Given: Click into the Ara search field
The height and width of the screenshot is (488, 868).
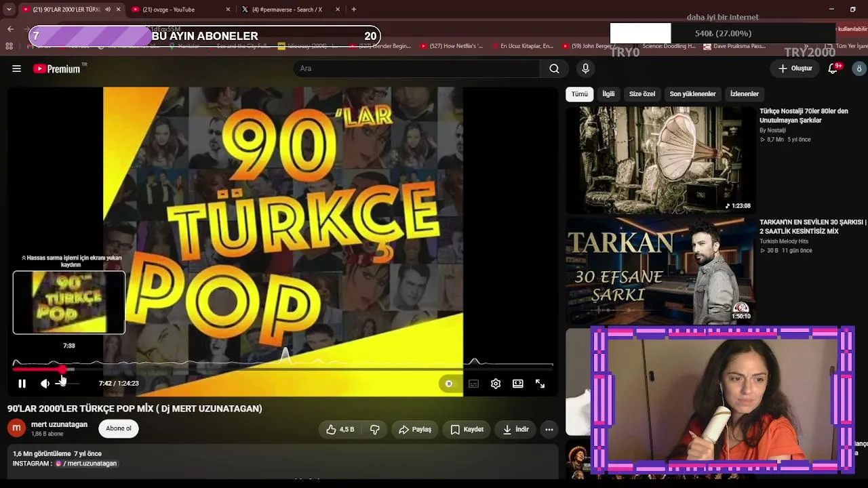Looking at the screenshot, I should (x=417, y=68).
